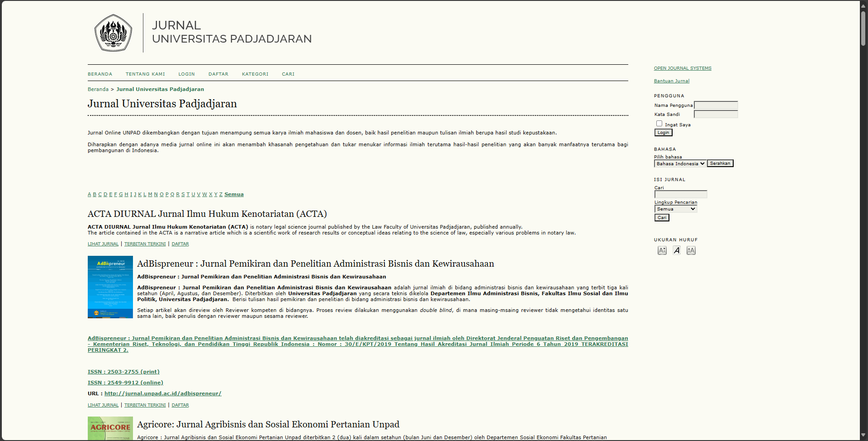Follow the Open Journal Systems link
This screenshot has height=441, width=868.
click(683, 68)
